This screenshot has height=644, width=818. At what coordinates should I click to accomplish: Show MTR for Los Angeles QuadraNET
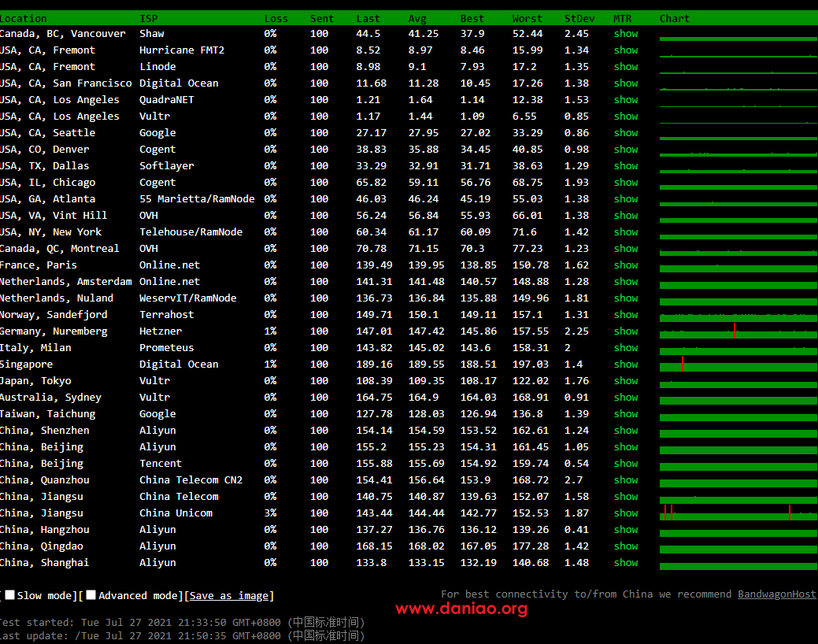(625, 100)
